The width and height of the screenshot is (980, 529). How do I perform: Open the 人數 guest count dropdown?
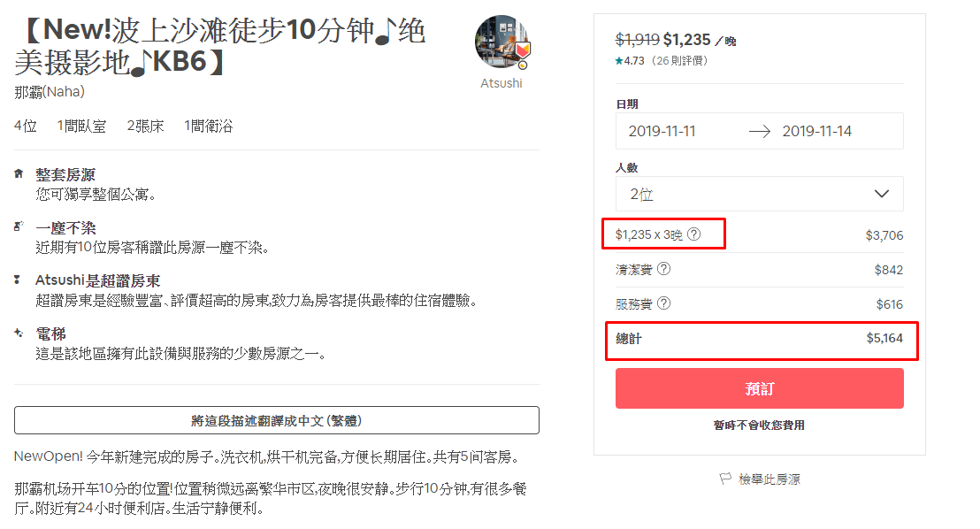point(760,194)
